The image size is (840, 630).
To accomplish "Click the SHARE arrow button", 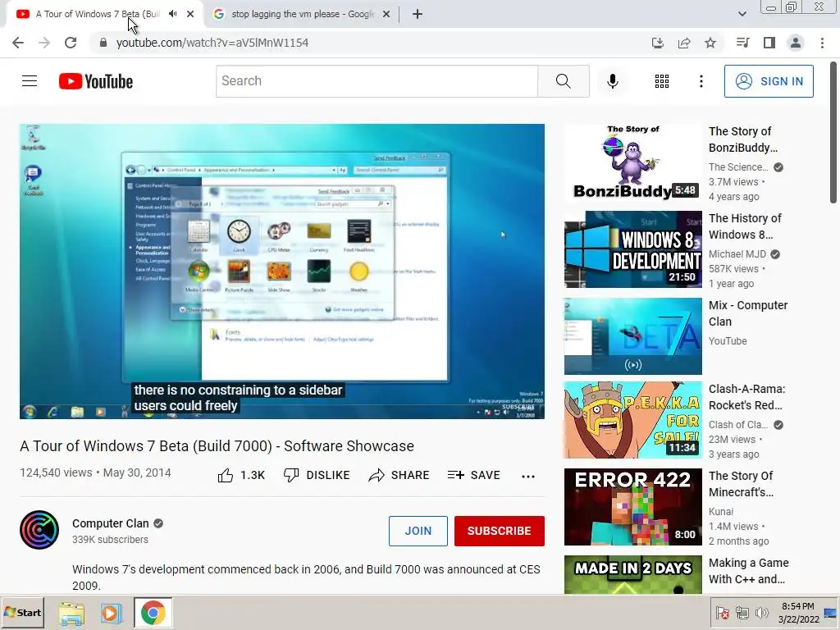I will click(x=399, y=475).
